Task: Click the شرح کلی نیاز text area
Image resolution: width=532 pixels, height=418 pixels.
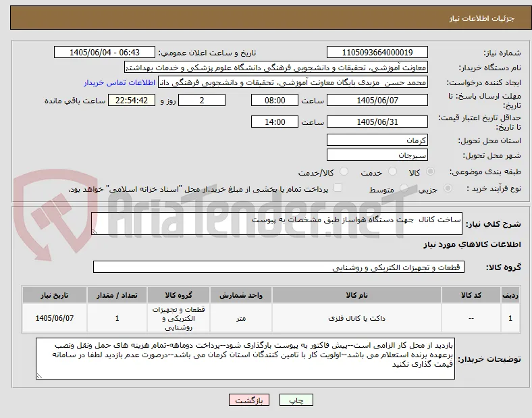Action: click(277, 224)
